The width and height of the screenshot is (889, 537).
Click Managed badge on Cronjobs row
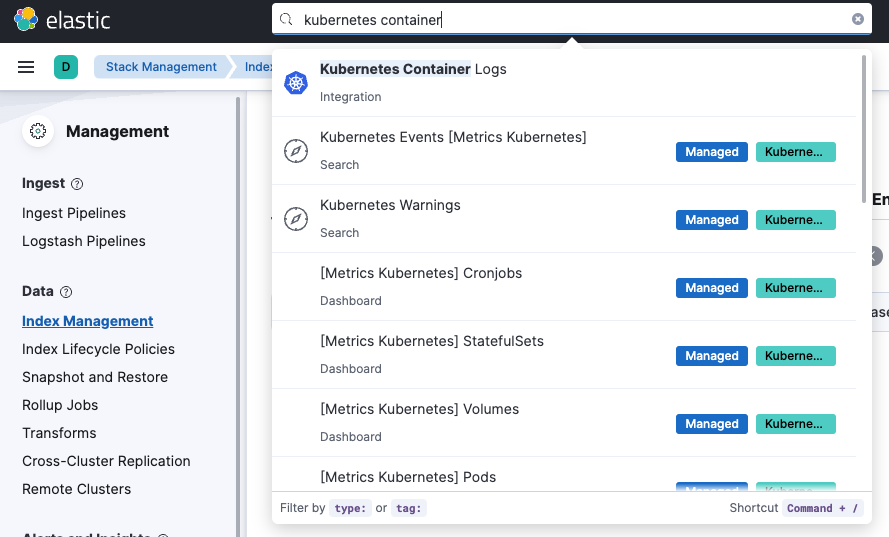pos(712,288)
